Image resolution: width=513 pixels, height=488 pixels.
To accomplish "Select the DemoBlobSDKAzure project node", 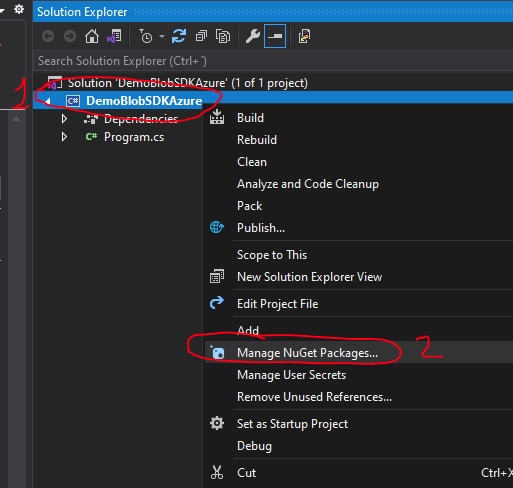I will click(144, 101).
